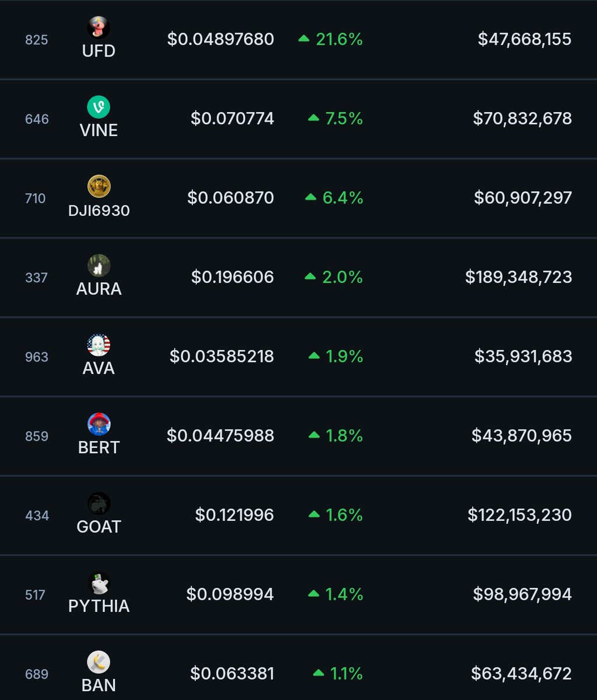
Task: Click the BERT red-hat avatar icon
Action: (99, 424)
